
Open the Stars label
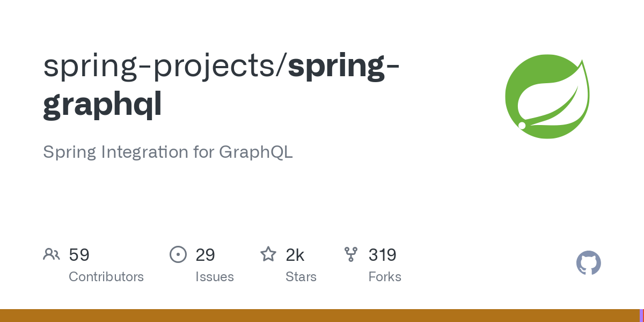301,277
